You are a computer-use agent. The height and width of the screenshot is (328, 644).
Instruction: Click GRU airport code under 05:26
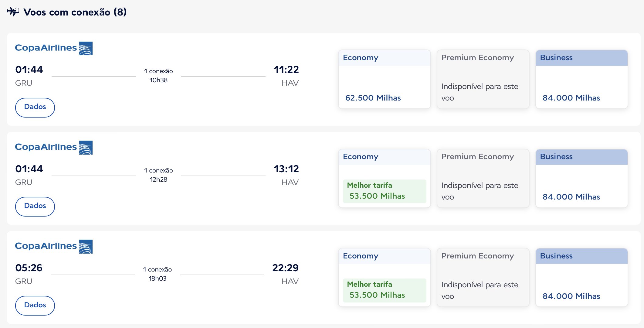pyautogui.click(x=24, y=281)
